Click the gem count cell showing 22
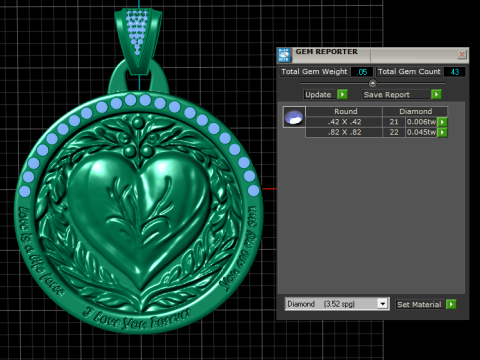Image resolution: width=480 pixels, height=360 pixels. pos(394,132)
